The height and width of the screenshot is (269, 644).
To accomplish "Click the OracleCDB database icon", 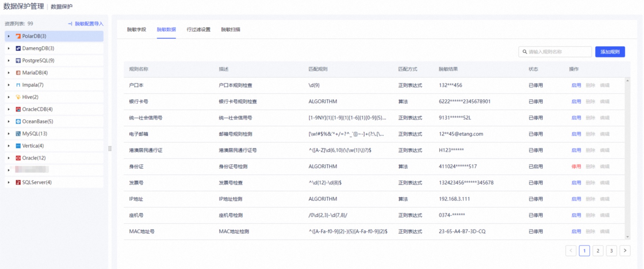I will [x=18, y=109].
